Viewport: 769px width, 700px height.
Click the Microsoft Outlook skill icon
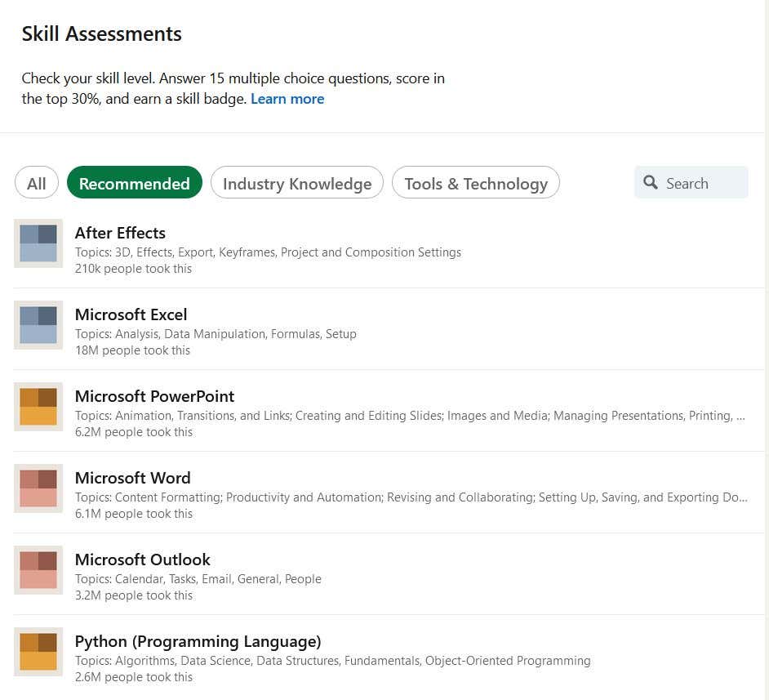click(x=38, y=570)
